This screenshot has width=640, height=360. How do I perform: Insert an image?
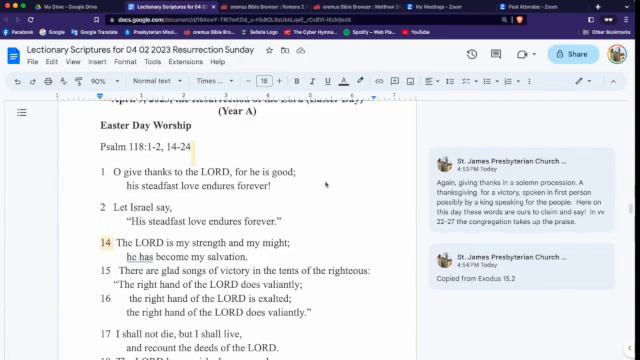point(410,81)
